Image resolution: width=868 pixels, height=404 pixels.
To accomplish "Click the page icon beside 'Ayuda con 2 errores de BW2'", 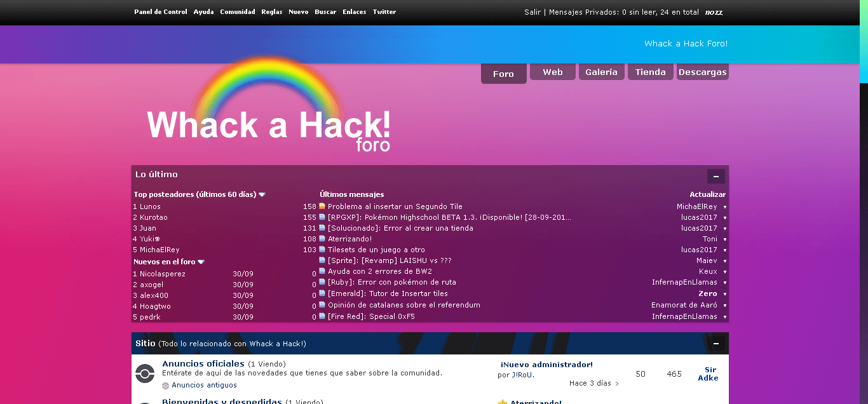I will tap(322, 271).
